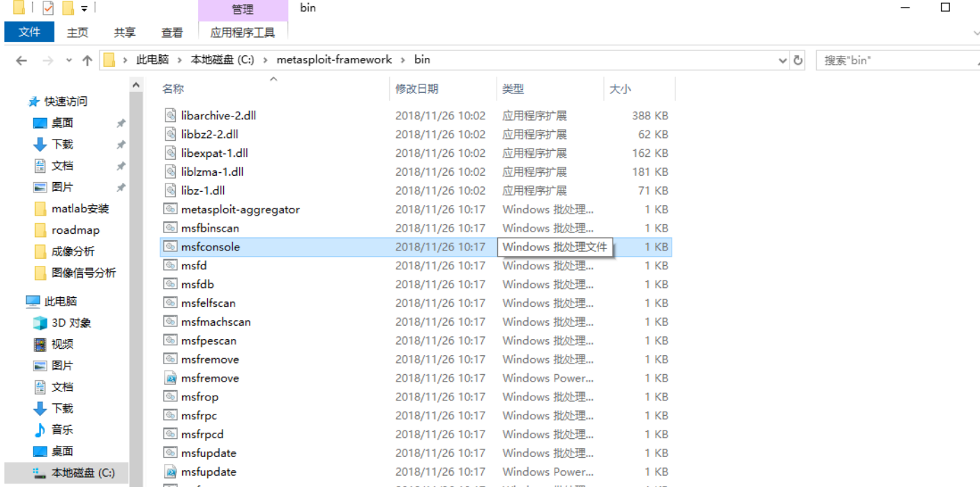Image resolution: width=980 pixels, height=487 pixels.
Task: Sort by the 名称 column header
Action: click(174, 89)
